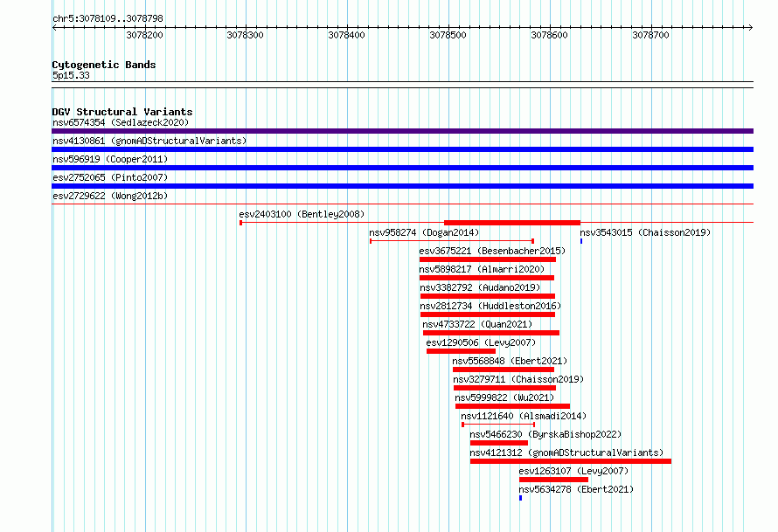Select nsv5568848 (Ebert2021) label
This screenshot has width=778, height=532.
(x=510, y=361)
